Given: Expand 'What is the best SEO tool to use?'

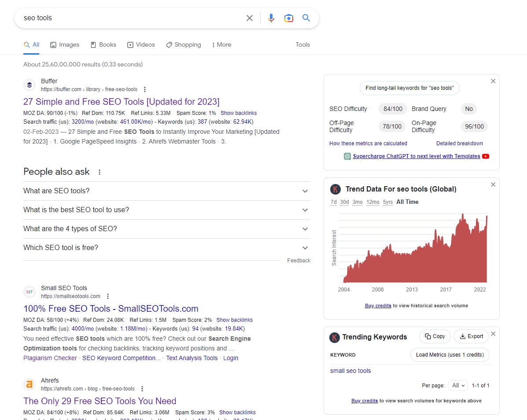Looking at the screenshot, I should (x=167, y=210).
